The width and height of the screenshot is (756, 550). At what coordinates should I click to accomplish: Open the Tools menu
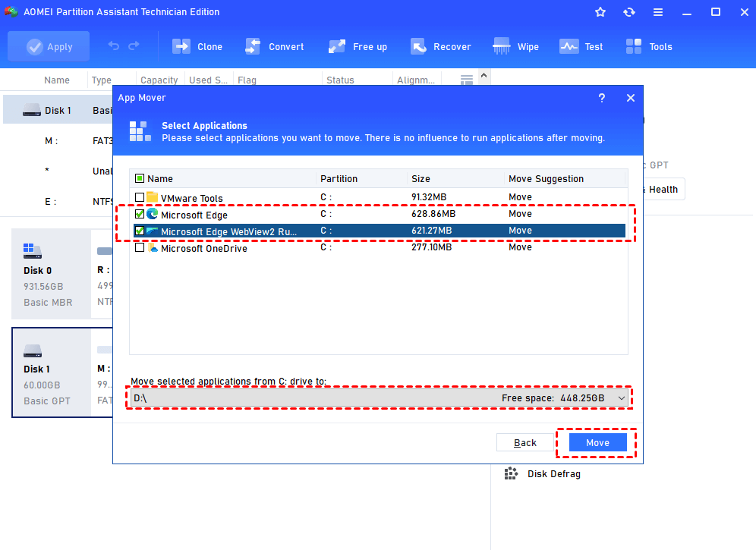[x=648, y=46]
